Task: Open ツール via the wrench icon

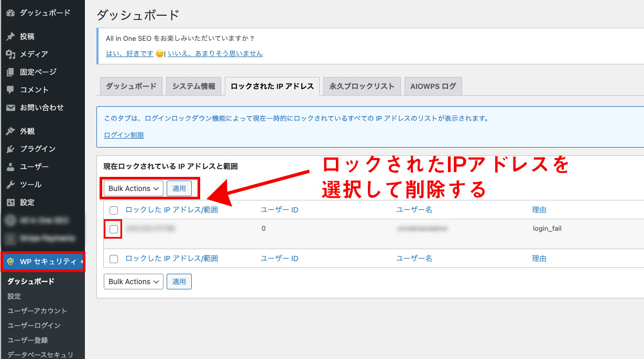Action: point(12,184)
